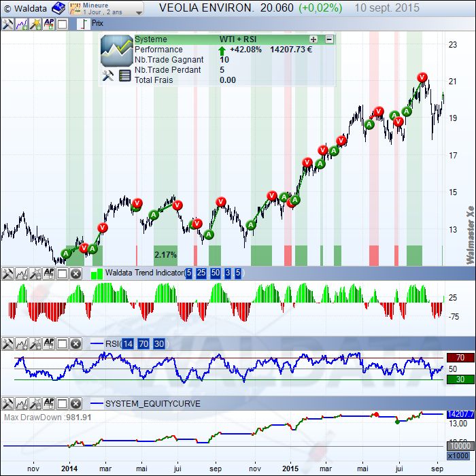Click add-indicator icon in RSI toolbar

(x=22, y=344)
